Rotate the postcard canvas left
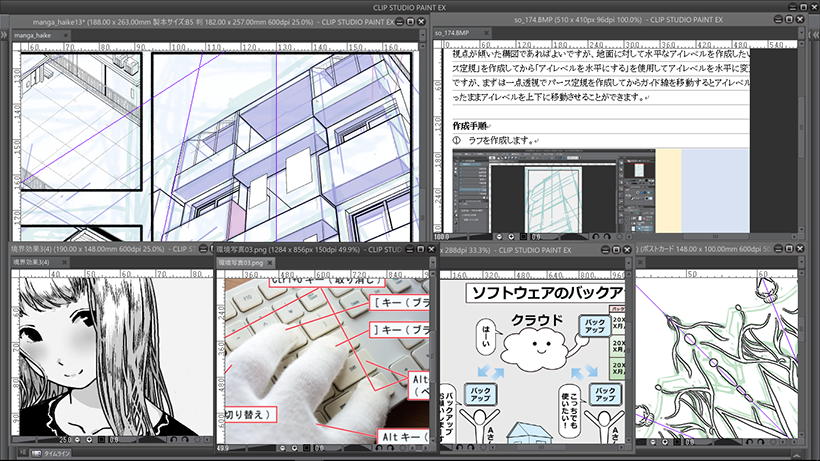The image size is (820, 461). coord(749,442)
